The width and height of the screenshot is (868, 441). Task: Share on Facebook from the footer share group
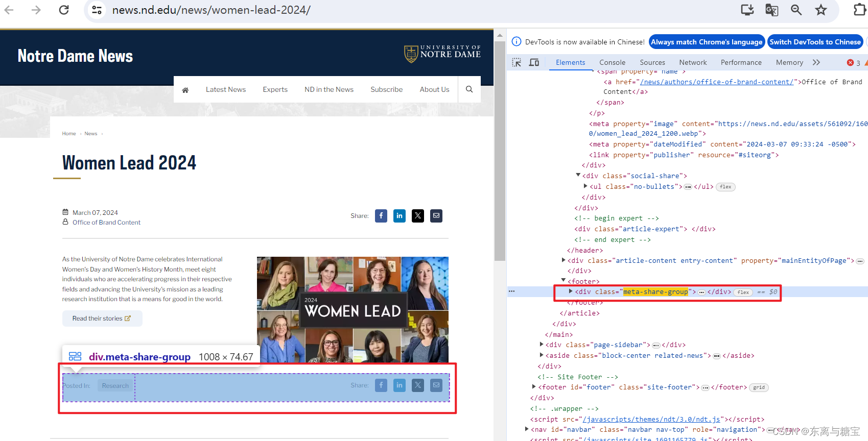tap(381, 385)
